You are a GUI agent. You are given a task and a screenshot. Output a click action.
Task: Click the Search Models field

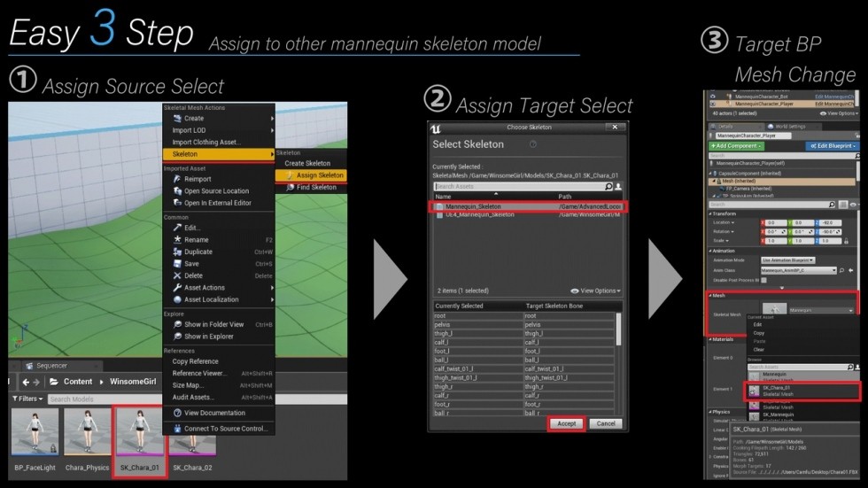pyautogui.click(x=105, y=399)
